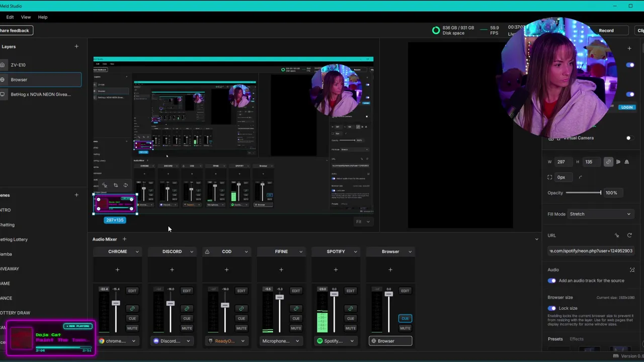Screen dimensions: 644x362
Task: Click the link icon on CHROME channel
Action: (x=132, y=309)
